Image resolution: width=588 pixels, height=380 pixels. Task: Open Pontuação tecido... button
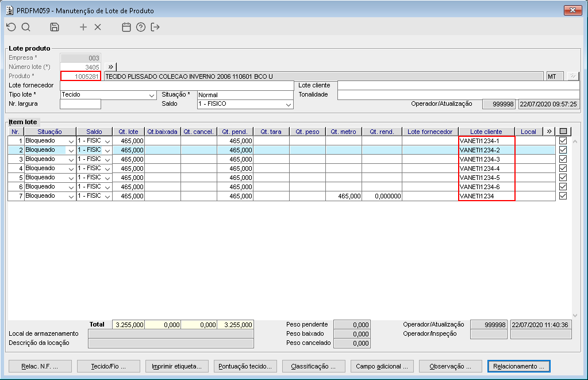245,366
